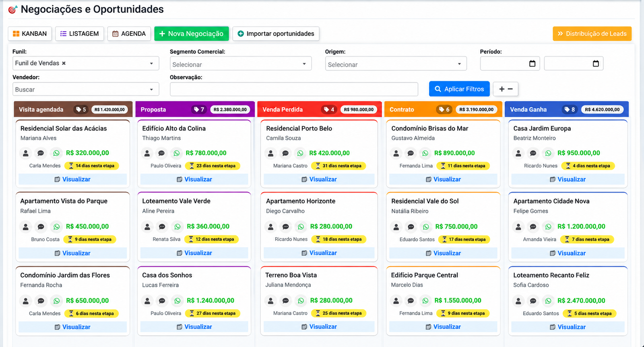Open chat icon on Edifício Alto da Colina
Image resolution: width=644 pixels, height=347 pixels.
[161, 153]
